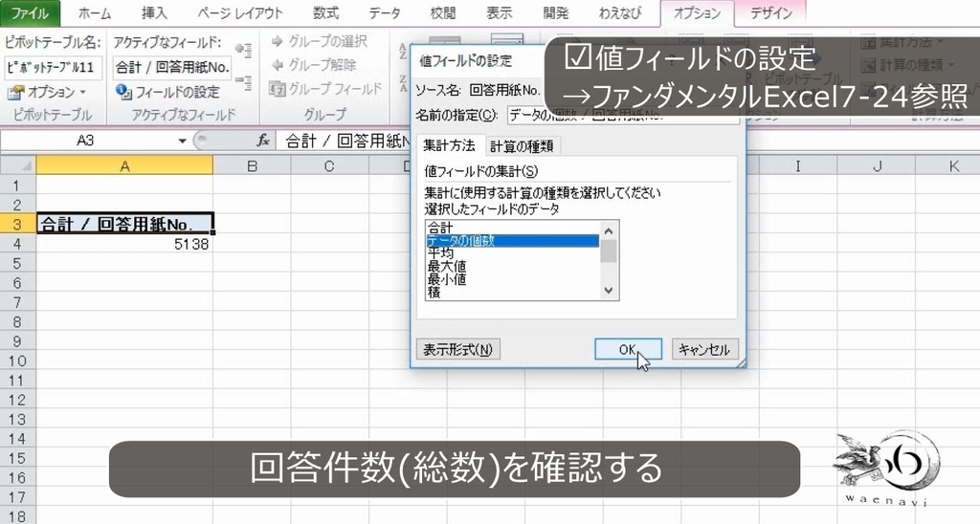980x524 pixels.
Task: Select 平均 in the calculation list
Action: tap(512, 253)
